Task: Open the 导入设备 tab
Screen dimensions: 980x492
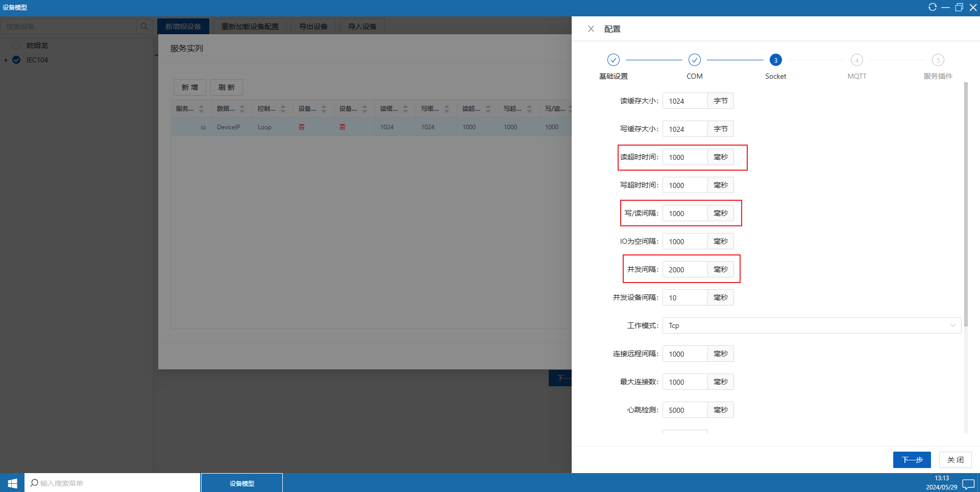Action: click(362, 27)
